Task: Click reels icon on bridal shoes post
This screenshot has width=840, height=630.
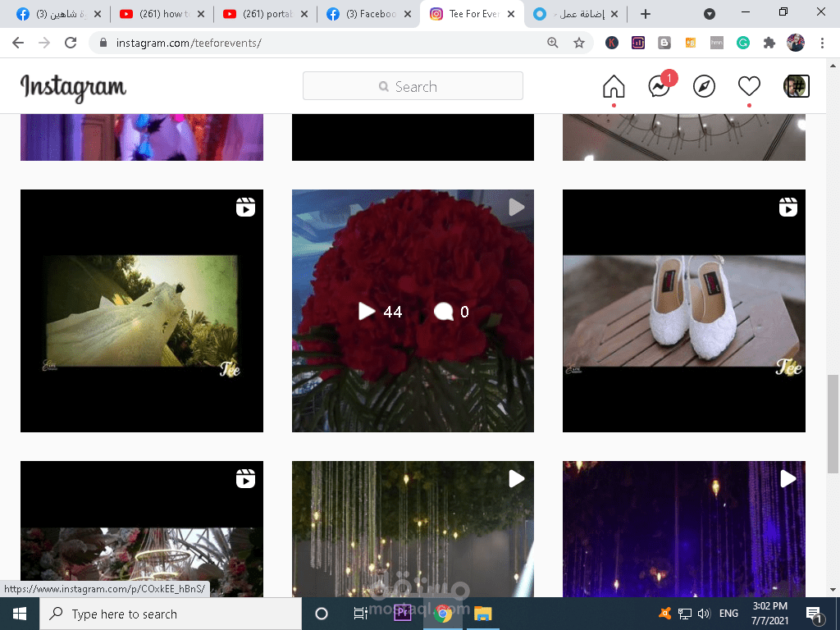Action: (788, 208)
